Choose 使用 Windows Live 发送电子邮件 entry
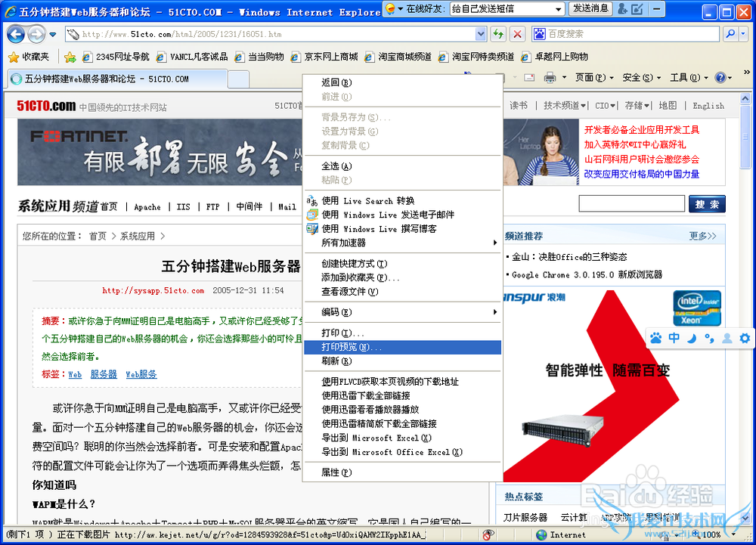Image resolution: width=756 pixels, height=545 pixels. pos(403,215)
